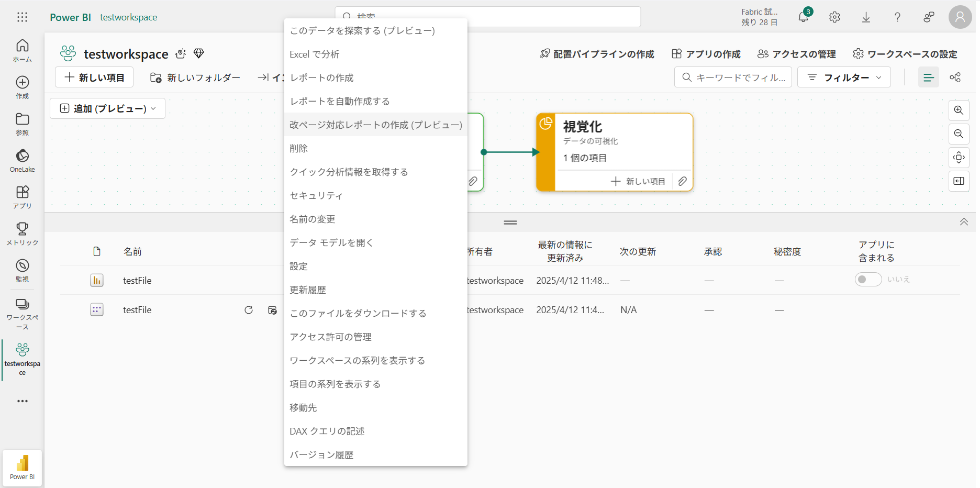Click the Fabric 試用版 trial status
This screenshot has height=488, width=980.
tap(760, 17)
